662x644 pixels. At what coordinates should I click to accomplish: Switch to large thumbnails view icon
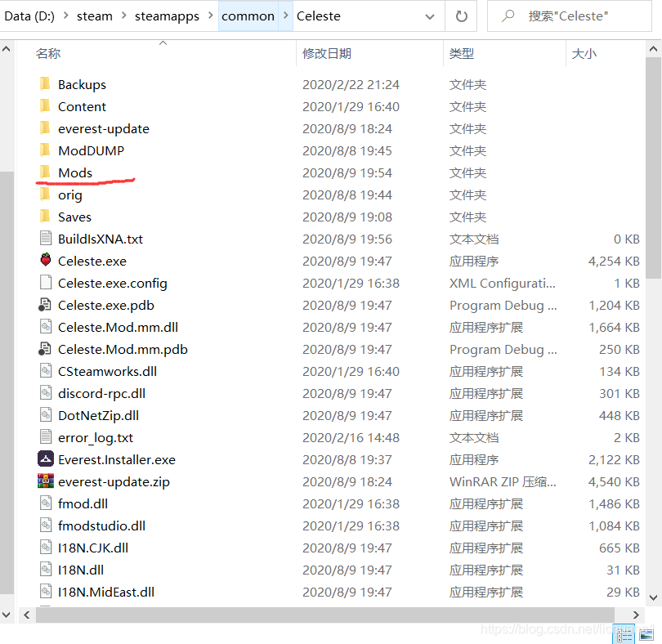coord(646,635)
